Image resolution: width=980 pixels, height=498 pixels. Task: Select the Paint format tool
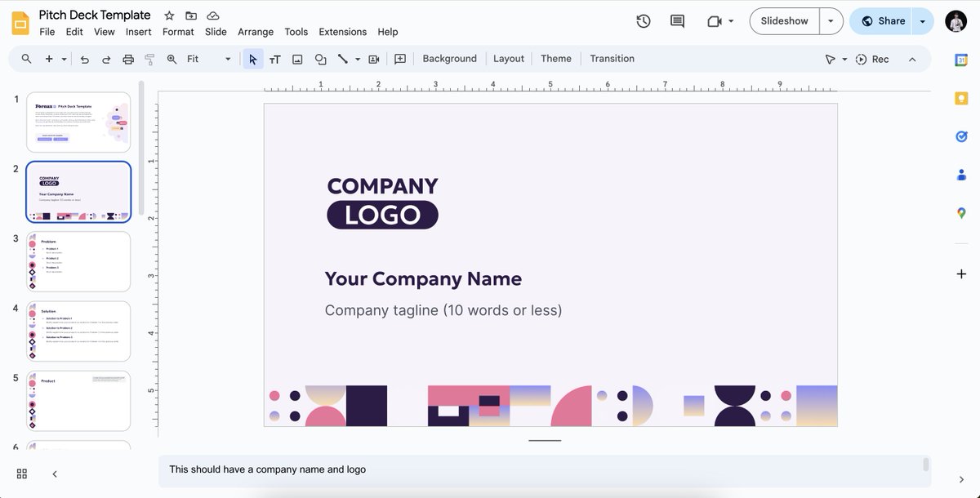pyautogui.click(x=149, y=58)
